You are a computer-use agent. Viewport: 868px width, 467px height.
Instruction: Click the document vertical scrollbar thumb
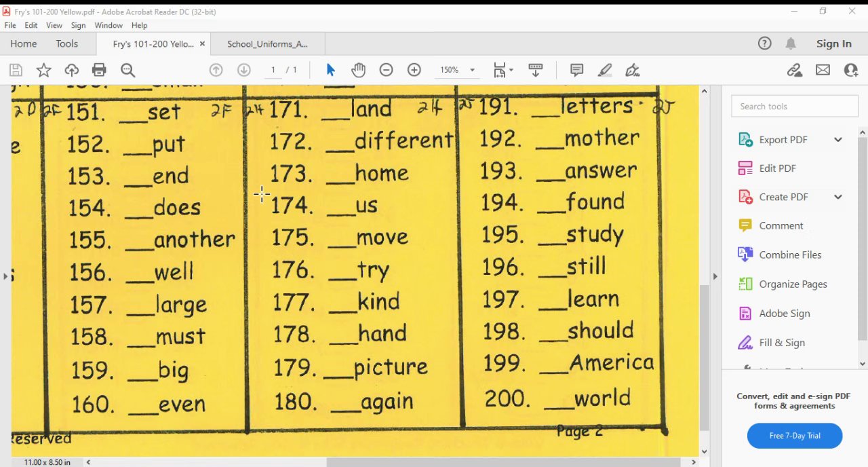(704, 358)
